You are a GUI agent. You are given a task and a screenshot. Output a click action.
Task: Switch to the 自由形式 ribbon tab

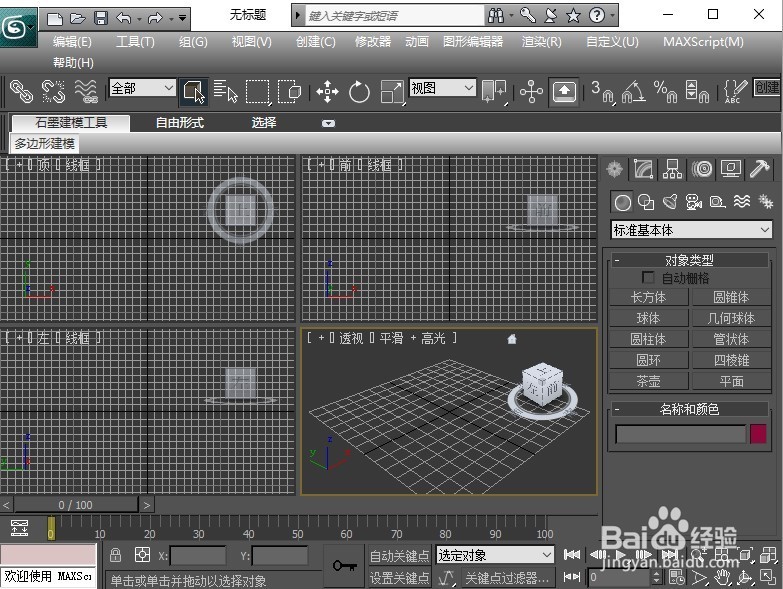click(x=180, y=122)
